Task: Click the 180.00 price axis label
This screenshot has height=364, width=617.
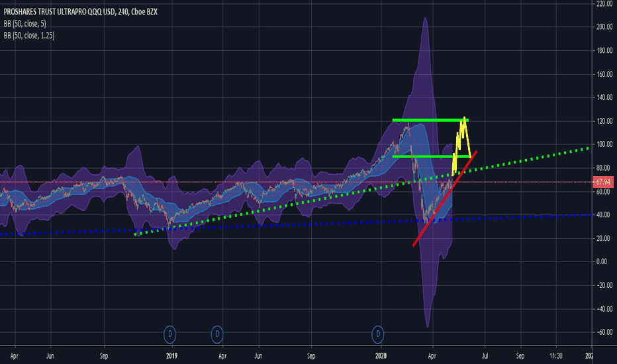Action: [604, 50]
